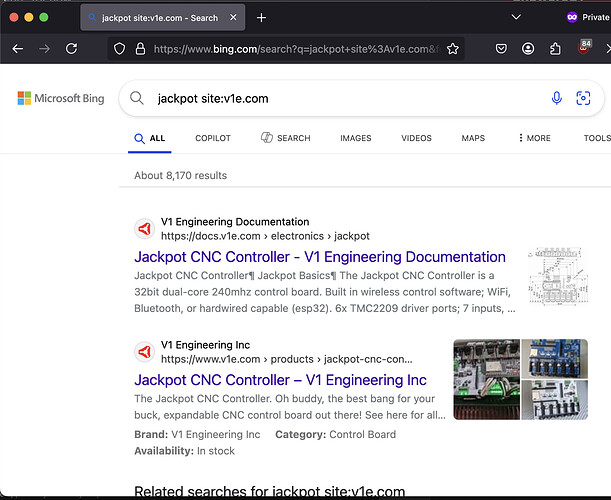The image size is (611, 500).
Task: Click the docs.v1e.com › electronics › jackpot URL
Action: (265, 236)
